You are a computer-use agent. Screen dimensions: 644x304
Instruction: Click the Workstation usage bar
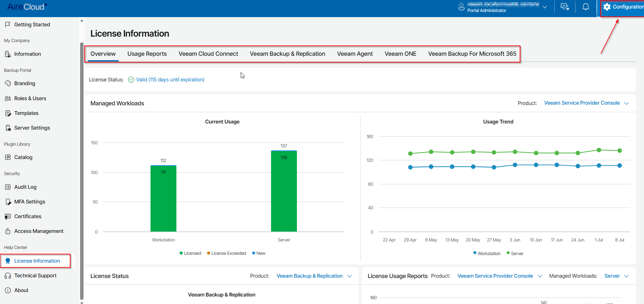(163, 198)
